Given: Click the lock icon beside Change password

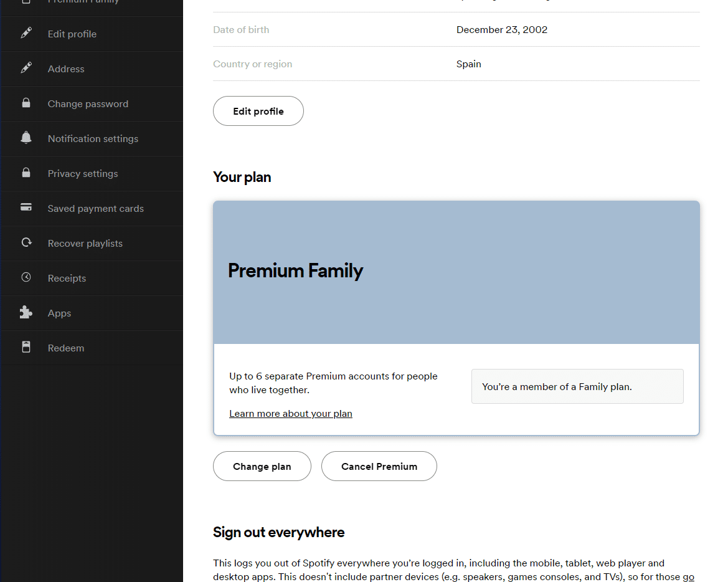Looking at the screenshot, I should 26,103.
